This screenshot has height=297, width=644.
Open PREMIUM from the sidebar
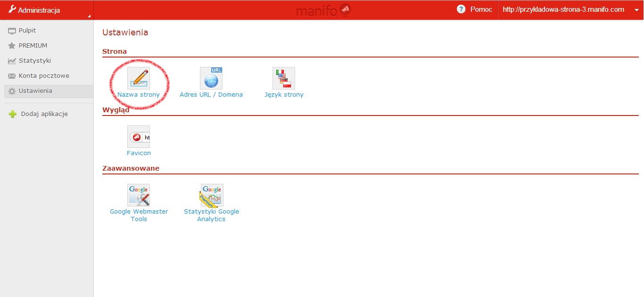(33, 46)
